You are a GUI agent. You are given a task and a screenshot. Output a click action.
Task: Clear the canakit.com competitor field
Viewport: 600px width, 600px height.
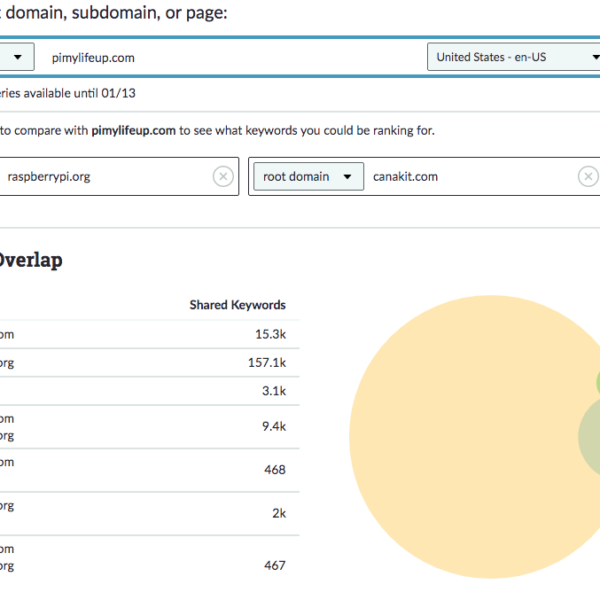[588, 176]
